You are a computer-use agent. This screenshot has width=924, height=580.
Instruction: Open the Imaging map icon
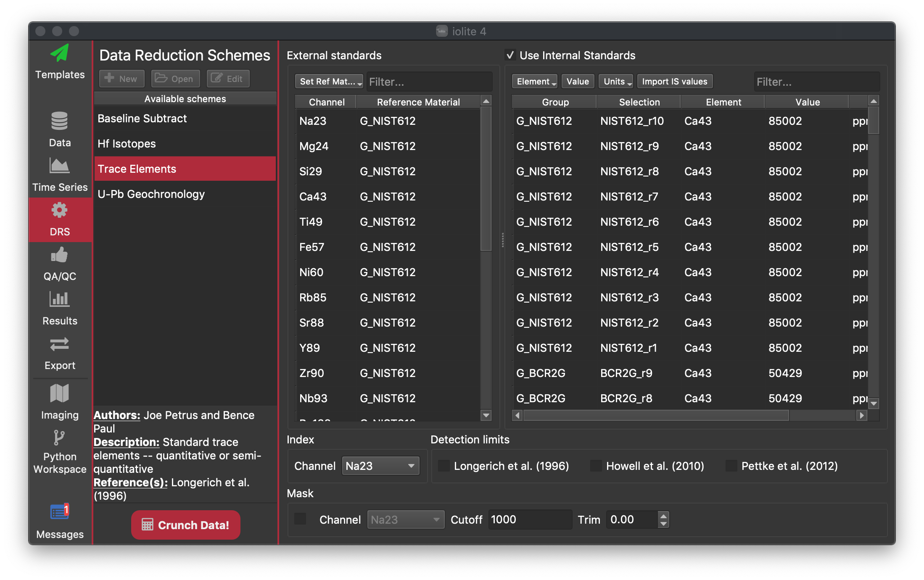(59, 393)
